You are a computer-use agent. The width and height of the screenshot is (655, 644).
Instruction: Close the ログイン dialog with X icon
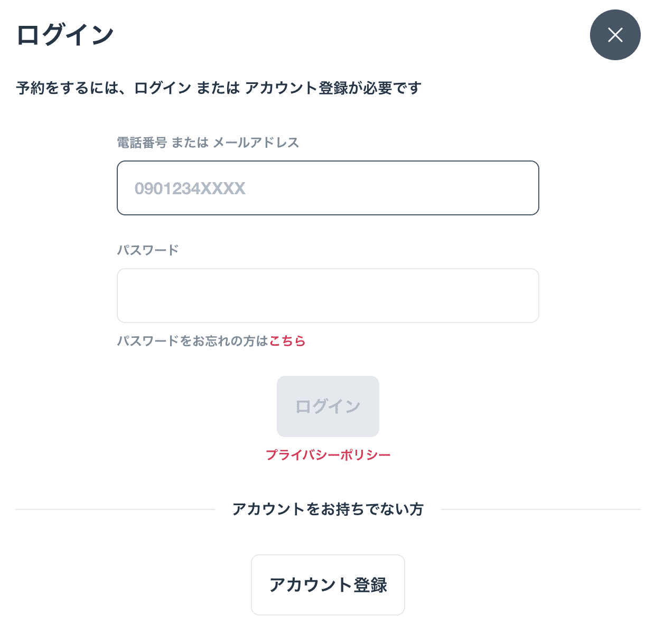(x=615, y=35)
